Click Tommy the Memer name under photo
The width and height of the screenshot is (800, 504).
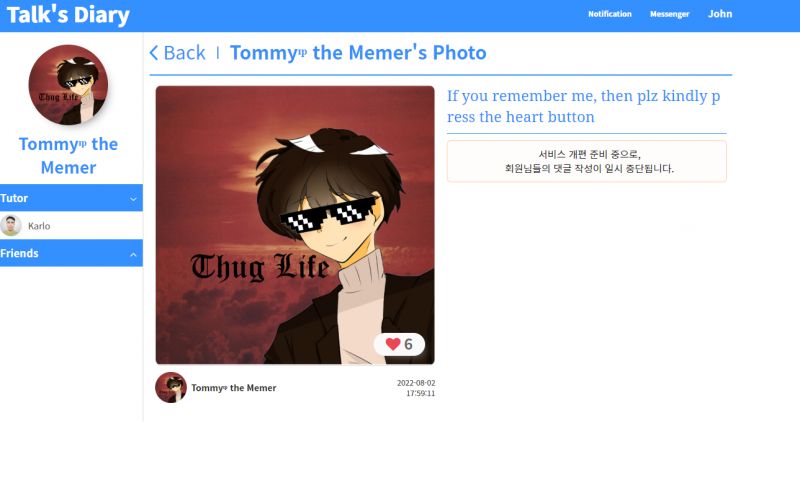point(234,388)
